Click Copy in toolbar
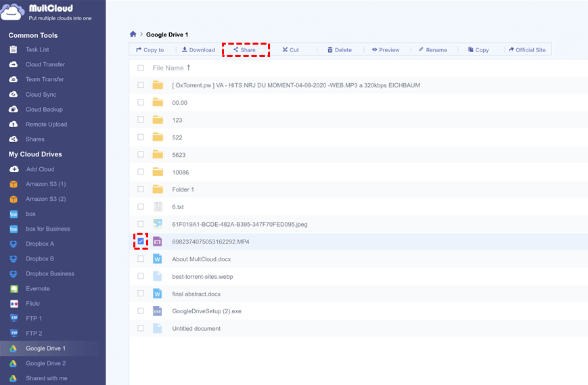Image resolution: width=588 pixels, height=385 pixels. point(478,50)
